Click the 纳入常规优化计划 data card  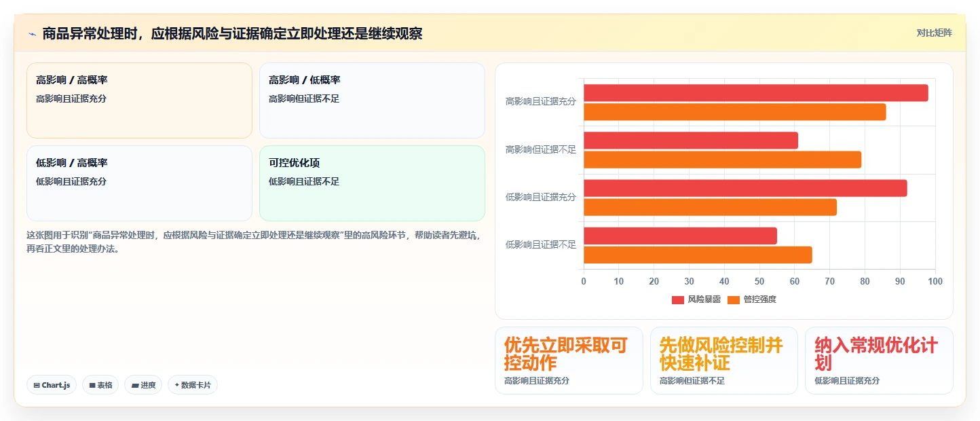[879, 361]
